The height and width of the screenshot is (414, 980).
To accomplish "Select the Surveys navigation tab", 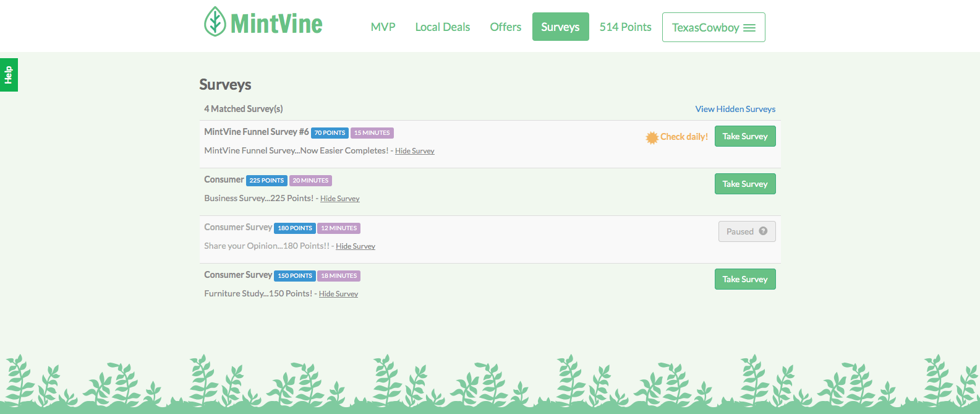I will pos(560,27).
